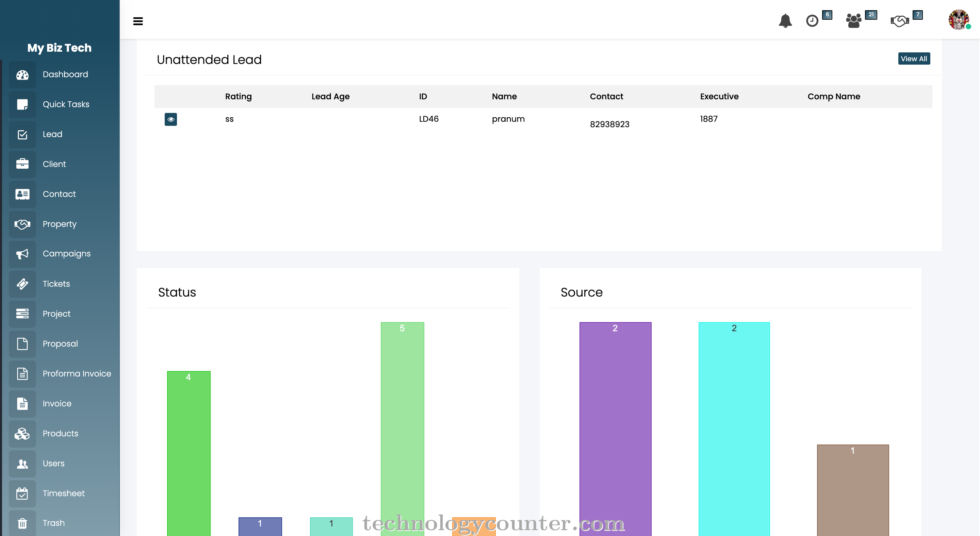Open the Dashboard menu item
980x536 pixels.
click(65, 74)
